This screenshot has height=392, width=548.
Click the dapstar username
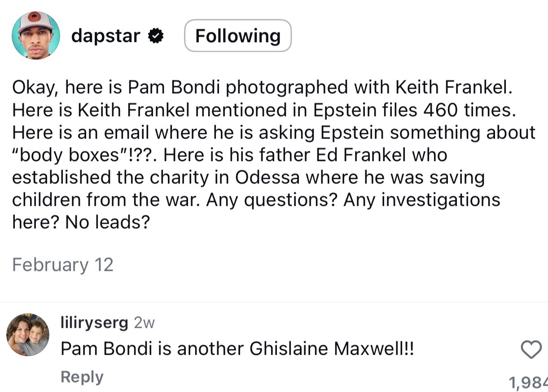105,35
